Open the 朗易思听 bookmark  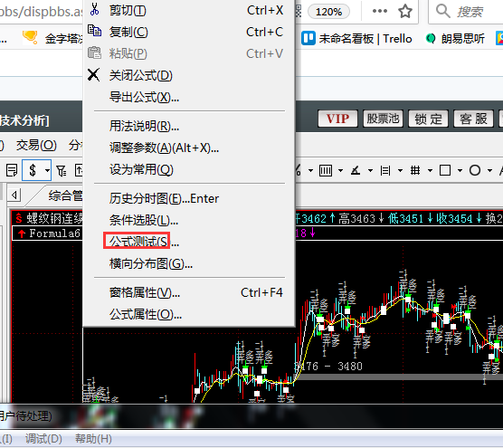pyautogui.click(x=455, y=39)
